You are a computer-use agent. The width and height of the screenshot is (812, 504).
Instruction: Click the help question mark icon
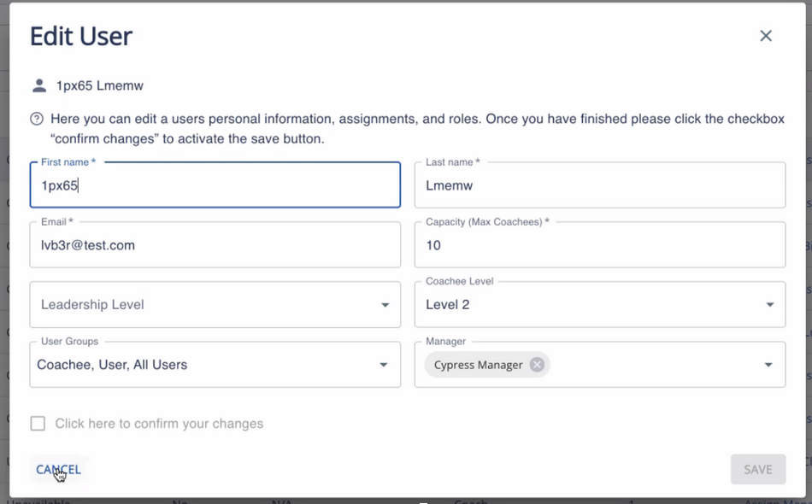[37, 119]
